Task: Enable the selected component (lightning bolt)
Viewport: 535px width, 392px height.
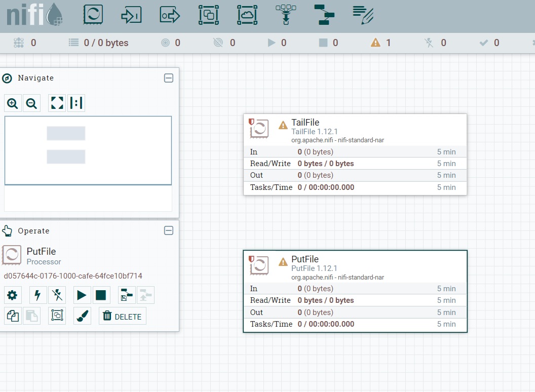Action: point(37,295)
